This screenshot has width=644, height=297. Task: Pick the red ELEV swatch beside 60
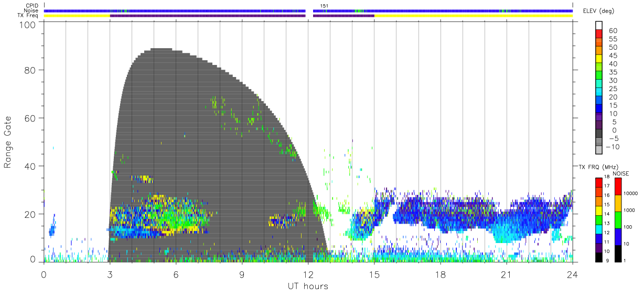(598, 33)
